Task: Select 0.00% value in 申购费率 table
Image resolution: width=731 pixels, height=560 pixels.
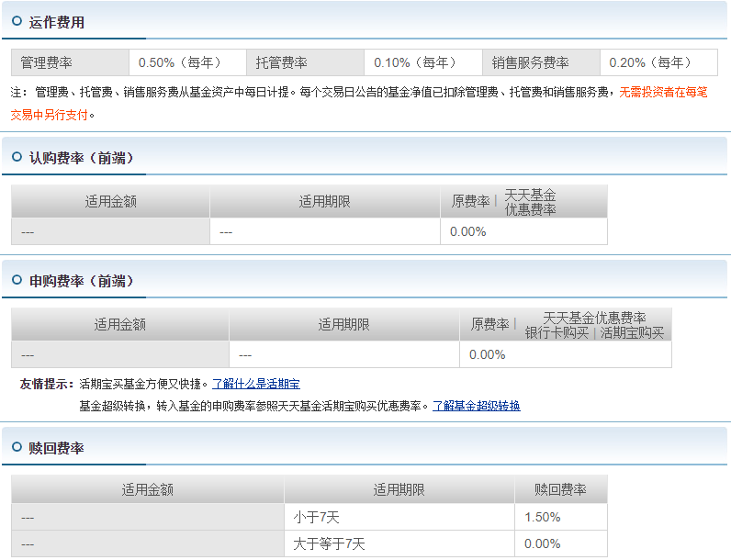Action: coord(566,354)
